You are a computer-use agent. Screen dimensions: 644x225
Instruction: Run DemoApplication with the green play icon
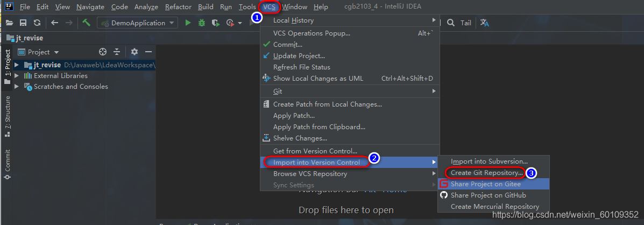coord(188,23)
